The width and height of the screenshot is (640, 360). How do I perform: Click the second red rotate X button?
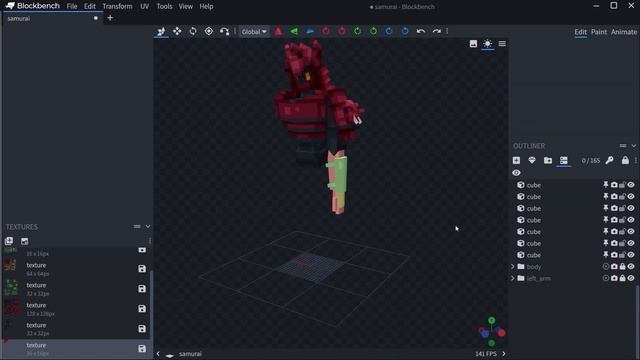pos(342,31)
